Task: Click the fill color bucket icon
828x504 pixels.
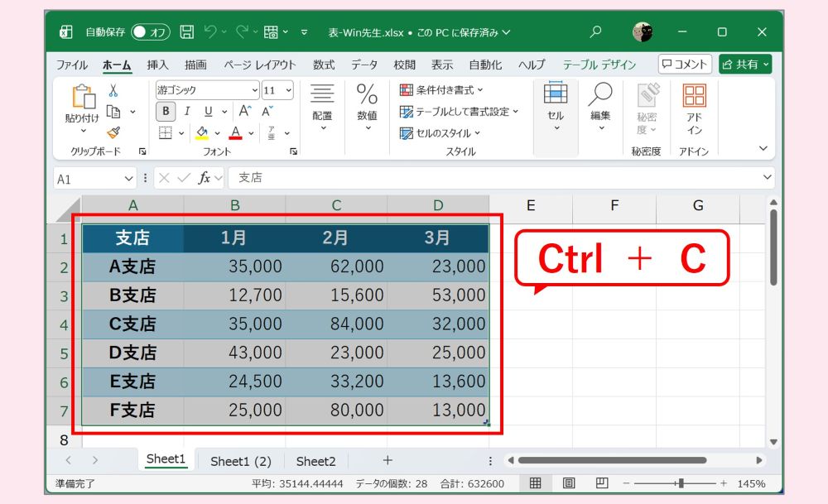Action: tap(202, 132)
